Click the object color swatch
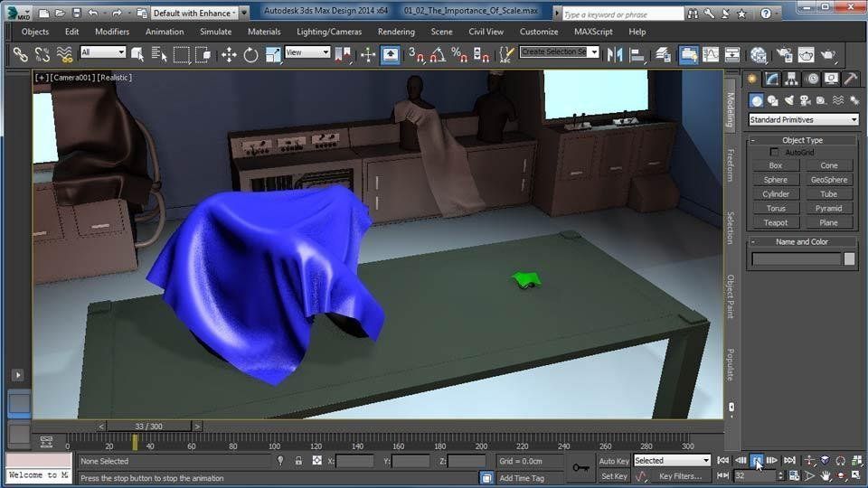 pyautogui.click(x=849, y=259)
